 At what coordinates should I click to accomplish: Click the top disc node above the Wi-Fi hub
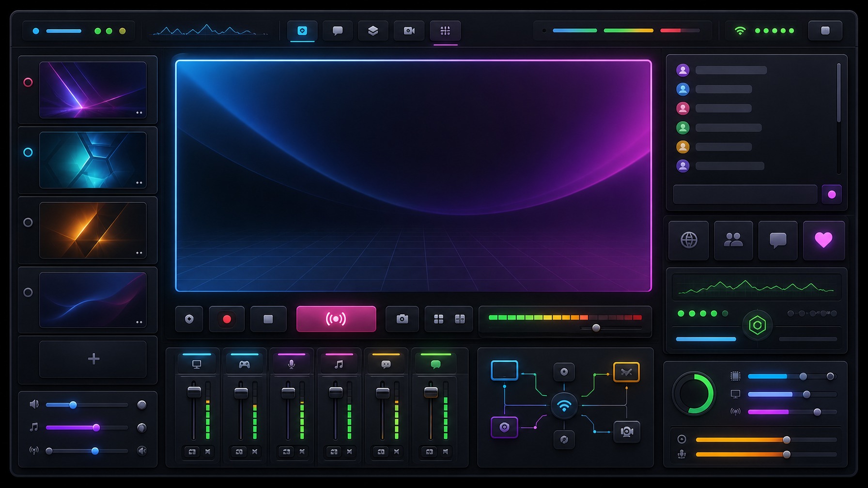[564, 372]
